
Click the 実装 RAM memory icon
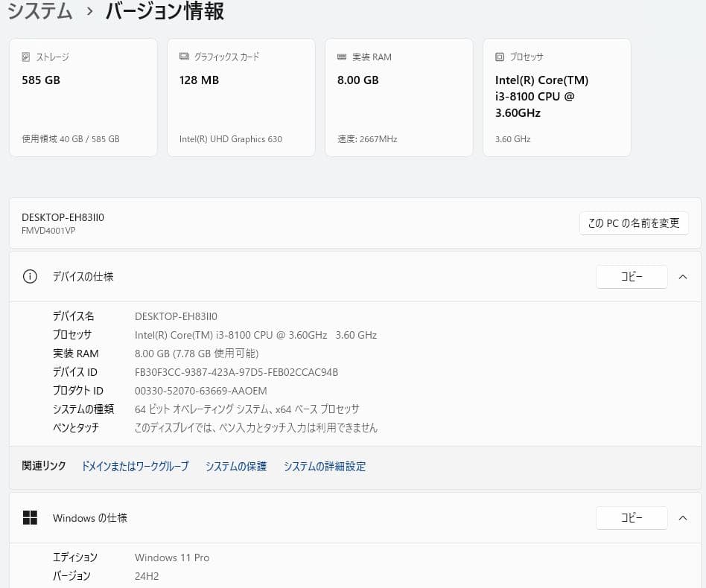click(x=341, y=57)
